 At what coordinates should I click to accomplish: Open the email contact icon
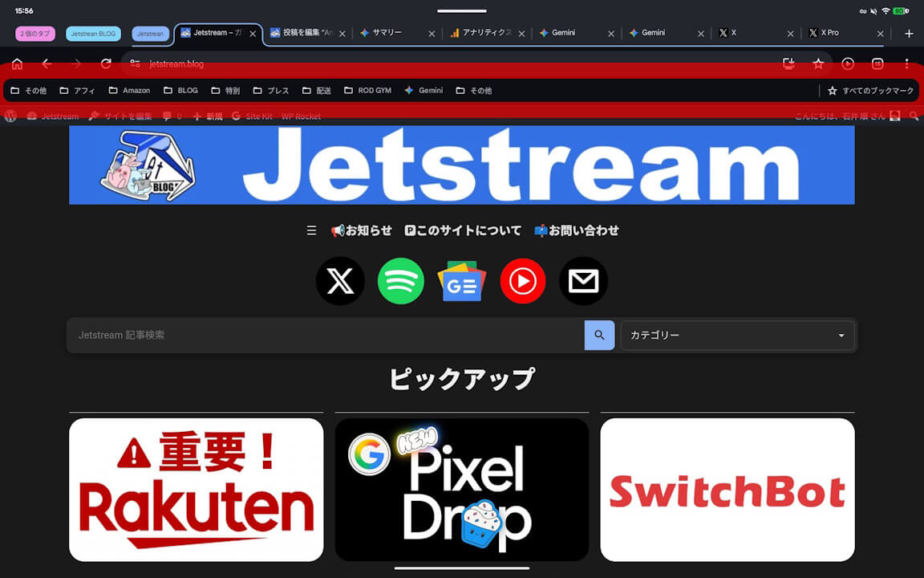click(x=583, y=281)
